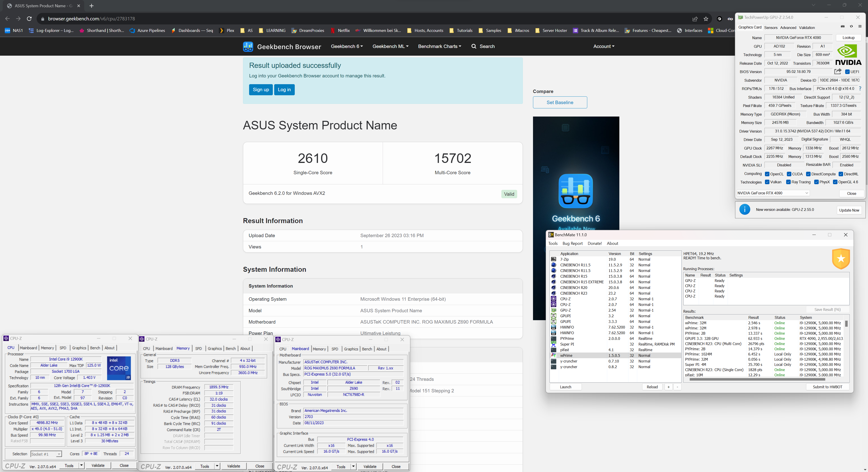Open GPU-Z hamburger menu icon
The height and width of the screenshot is (472, 868).
click(x=860, y=27)
